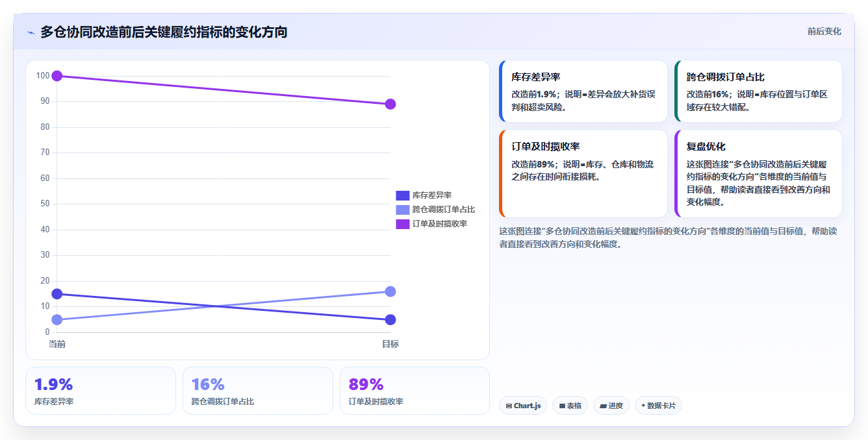Click the page title 多仓协同改造前后关键履约指标的变化方向

click(x=164, y=32)
